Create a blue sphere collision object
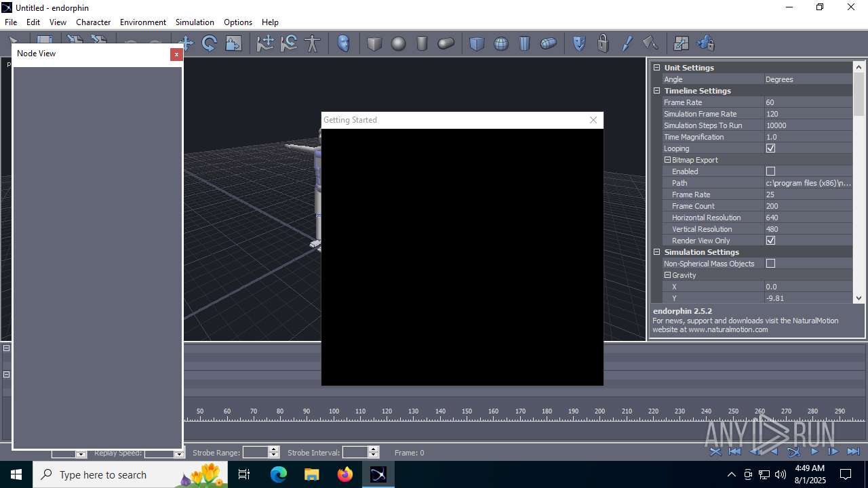868x488 pixels. [x=501, y=43]
